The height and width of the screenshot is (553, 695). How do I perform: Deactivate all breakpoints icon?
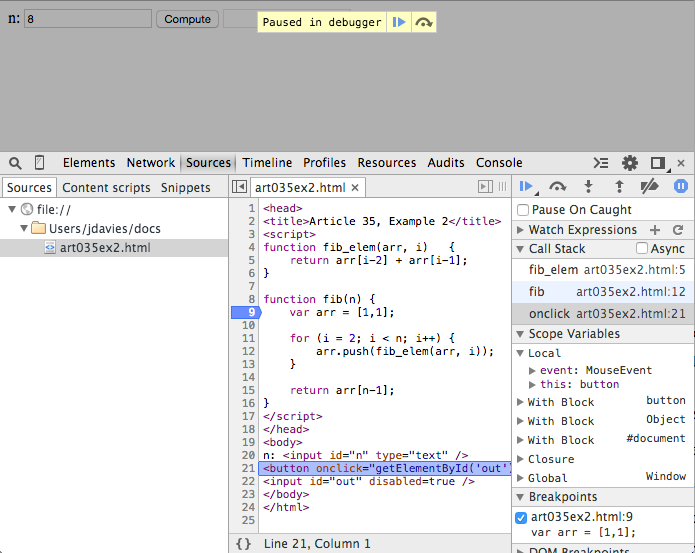649,187
